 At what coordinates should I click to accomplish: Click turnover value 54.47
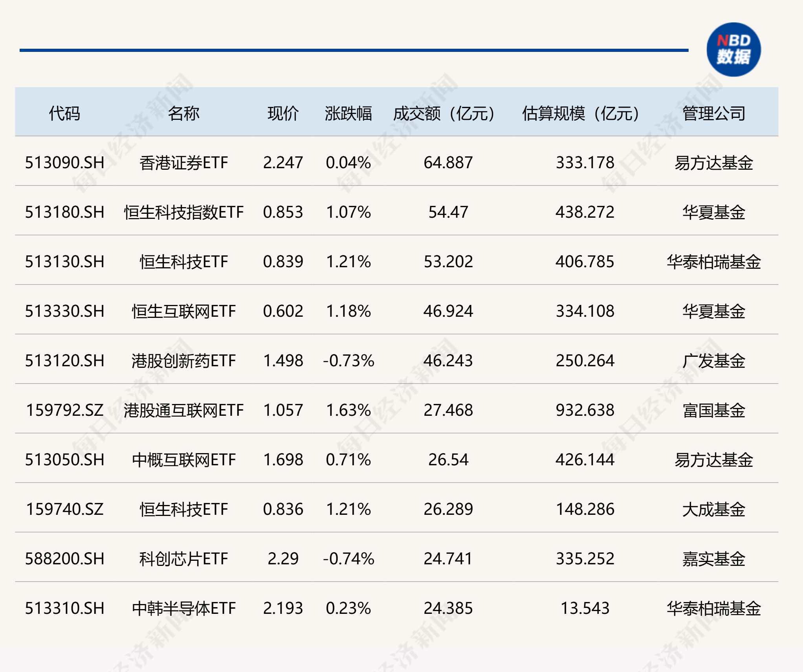(x=448, y=212)
